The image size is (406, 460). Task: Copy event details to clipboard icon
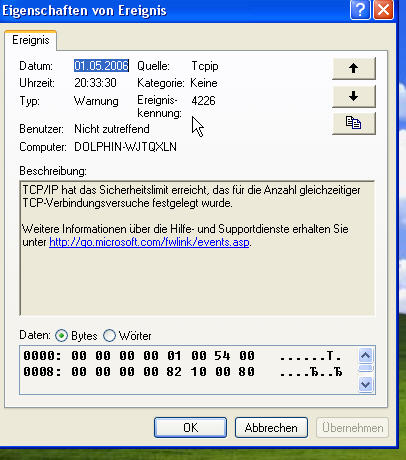354,123
